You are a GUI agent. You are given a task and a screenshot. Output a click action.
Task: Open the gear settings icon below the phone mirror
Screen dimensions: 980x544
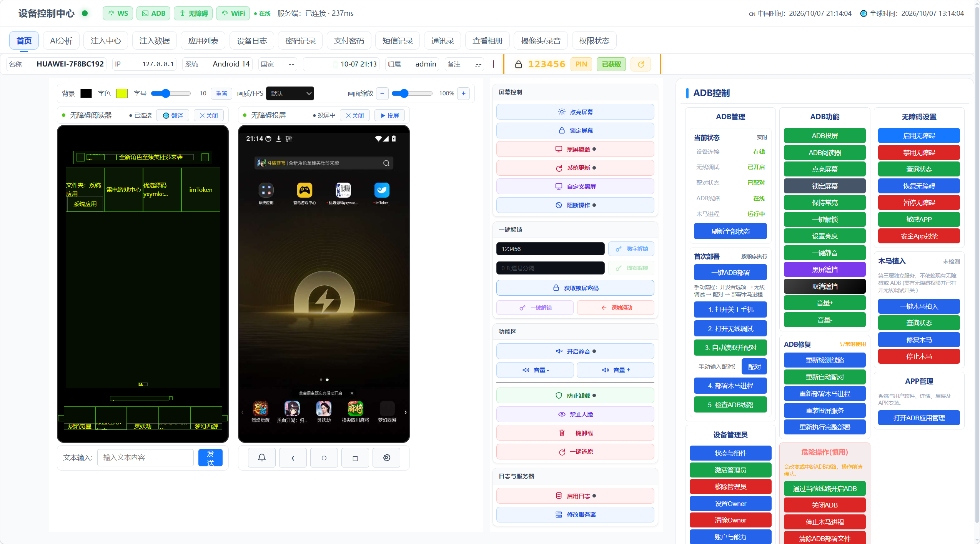tap(386, 457)
